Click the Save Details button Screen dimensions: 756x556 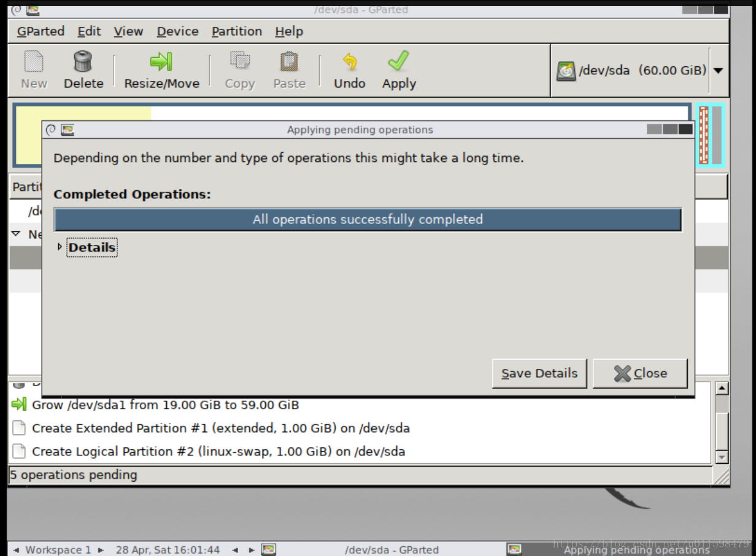pos(539,373)
